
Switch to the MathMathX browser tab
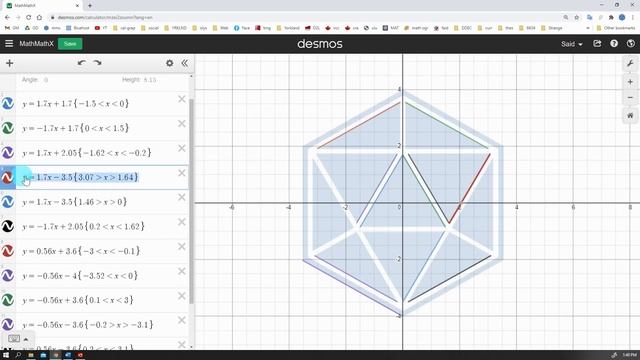41,6
